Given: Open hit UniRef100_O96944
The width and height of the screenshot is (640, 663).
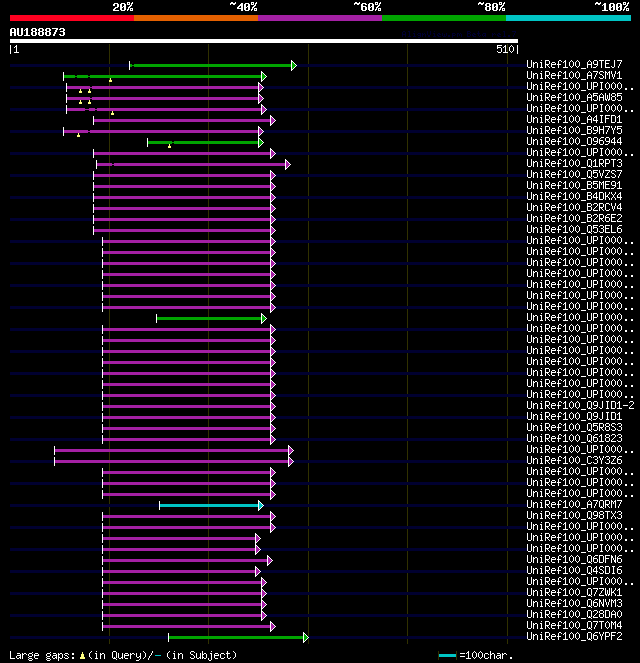Looking at the screenshot, I should (574, 141).
